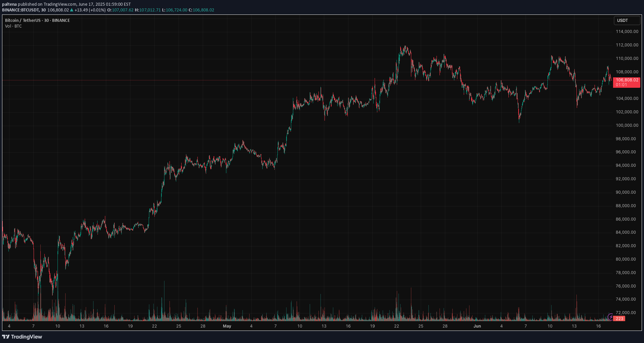Click the 84,000.00 price axis label

(626, 232)
